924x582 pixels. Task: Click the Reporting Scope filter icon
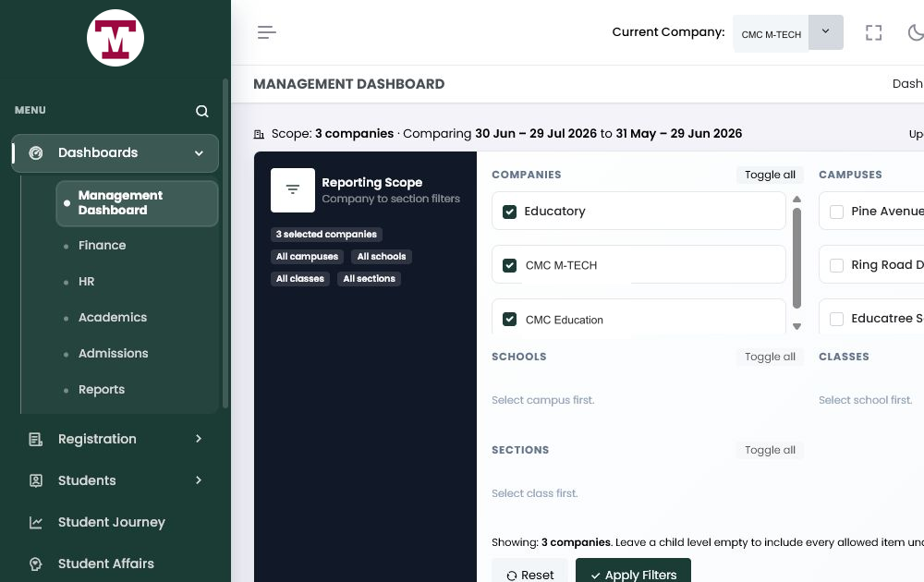[293, 189]
